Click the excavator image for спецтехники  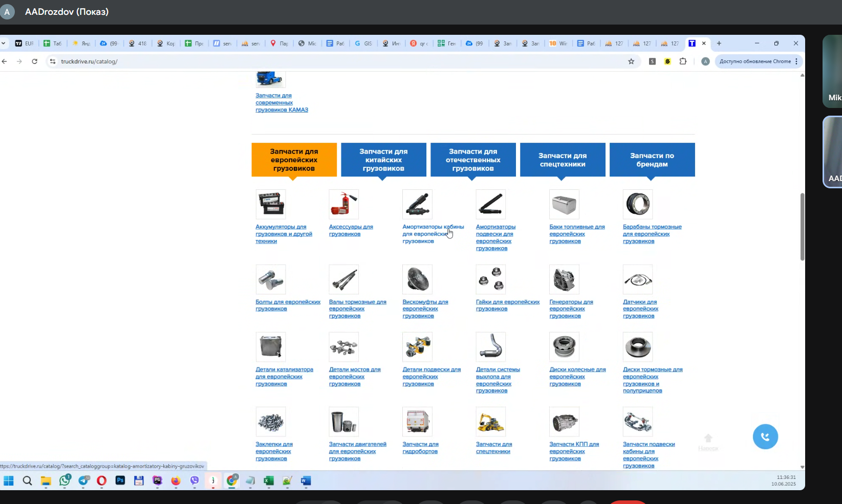pos(491,422)
